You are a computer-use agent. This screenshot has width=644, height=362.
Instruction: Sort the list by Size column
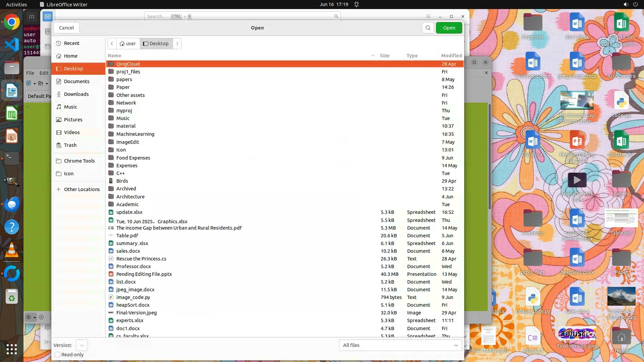click(x=384, y=56)
